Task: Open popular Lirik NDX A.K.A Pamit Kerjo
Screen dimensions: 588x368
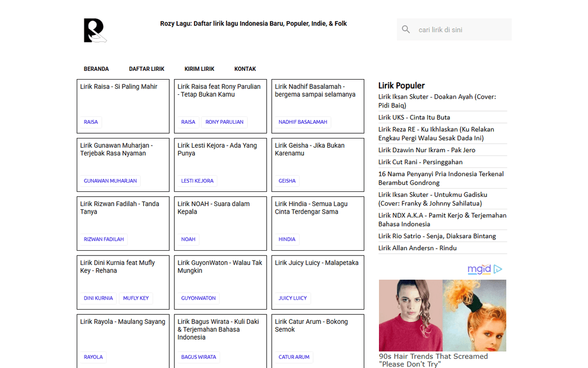Action: (x=442, y=220)
